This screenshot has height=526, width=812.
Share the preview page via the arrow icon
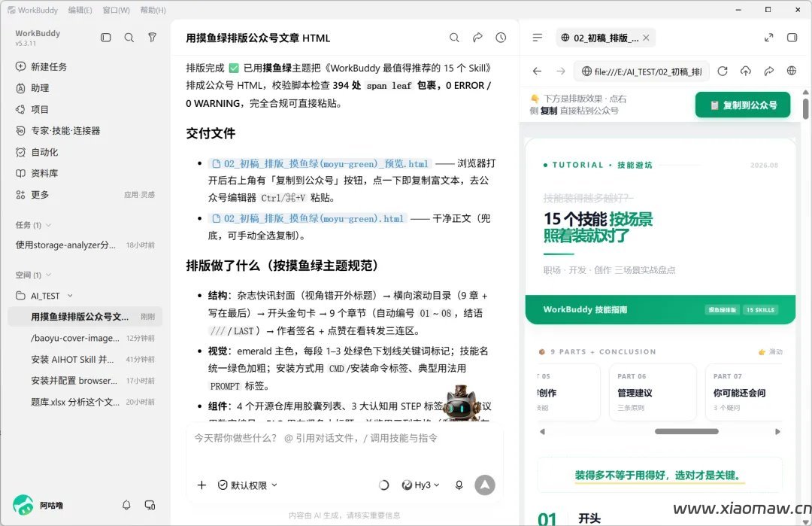click(x=769, y=71)
